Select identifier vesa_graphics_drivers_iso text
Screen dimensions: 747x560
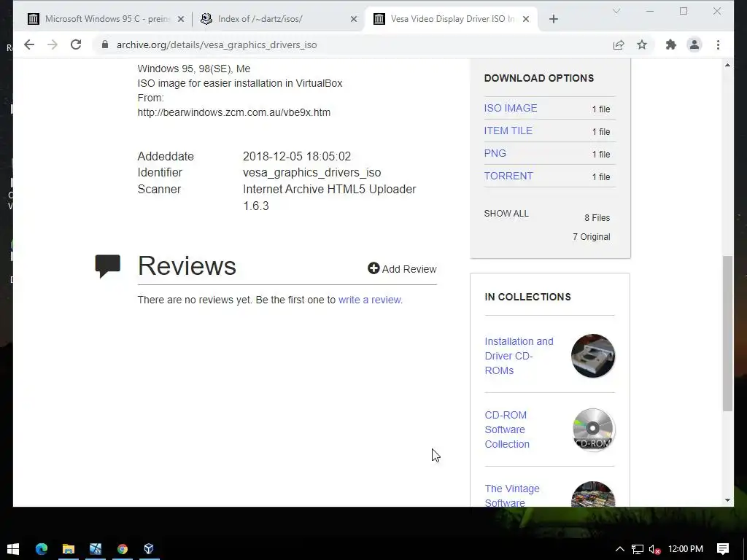(x=312, y=172)
